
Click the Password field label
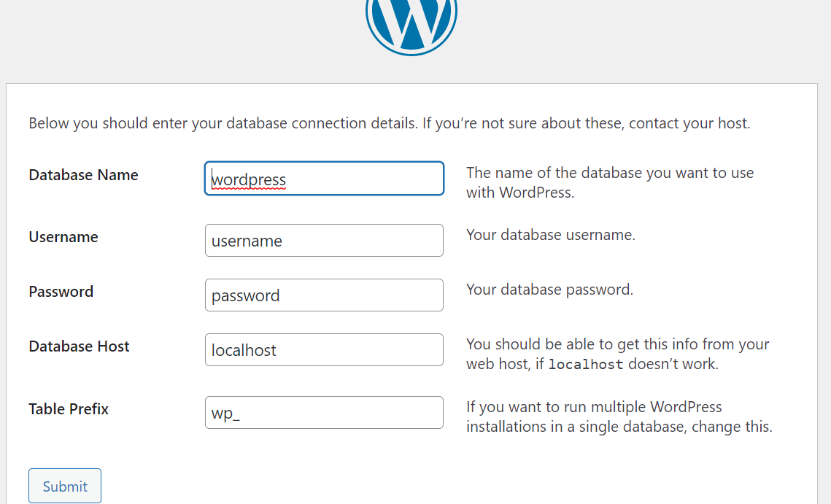point(61,292)
